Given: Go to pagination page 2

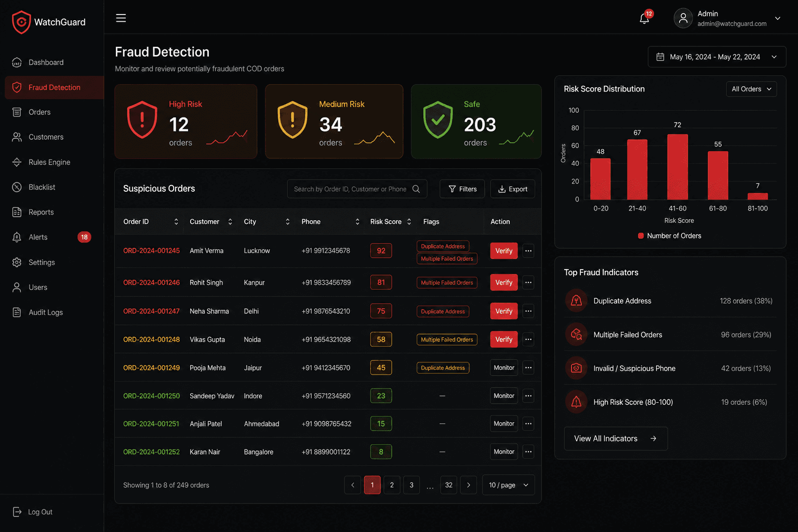Looking at the screenshot, I should [x=392, y=485].
